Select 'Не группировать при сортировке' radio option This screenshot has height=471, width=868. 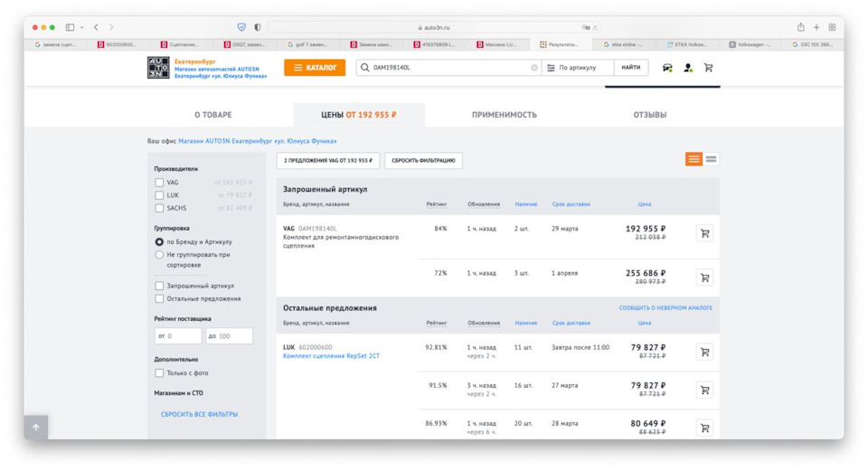tap(159, 255)
